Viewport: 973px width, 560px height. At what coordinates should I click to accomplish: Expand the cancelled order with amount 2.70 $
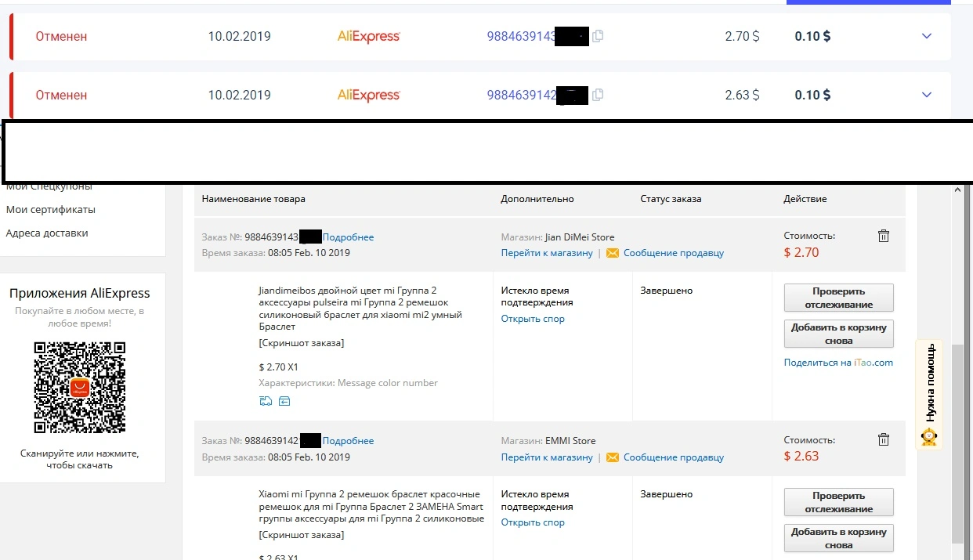tap(927, 36)
